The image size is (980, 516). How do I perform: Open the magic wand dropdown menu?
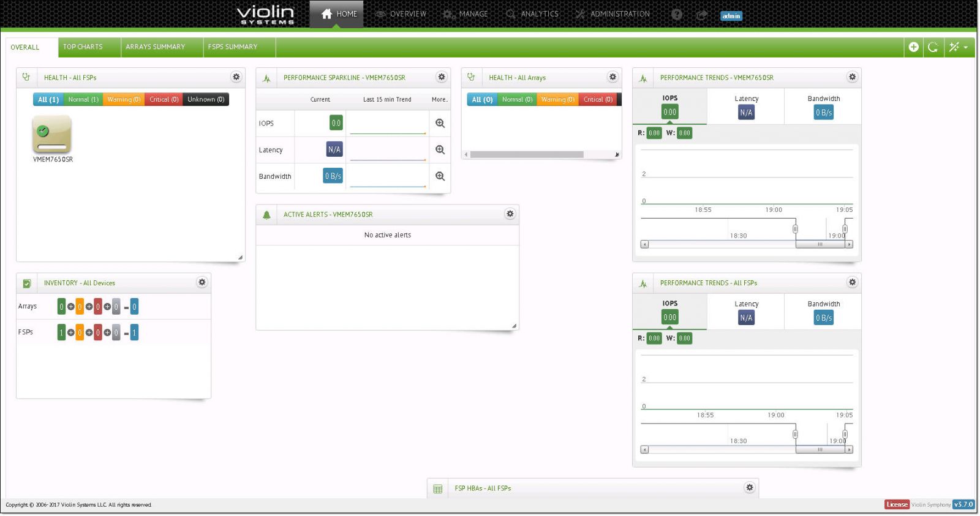point(959,47)
